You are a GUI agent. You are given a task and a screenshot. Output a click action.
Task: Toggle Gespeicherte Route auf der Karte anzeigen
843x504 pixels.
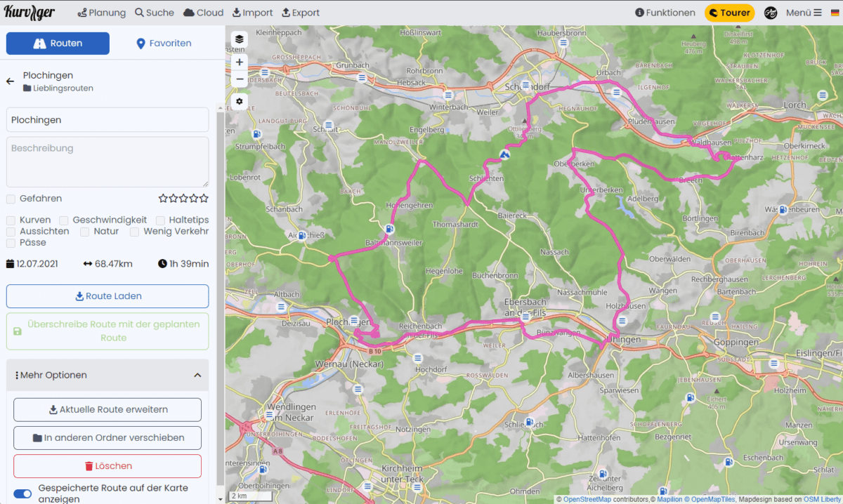22,493
